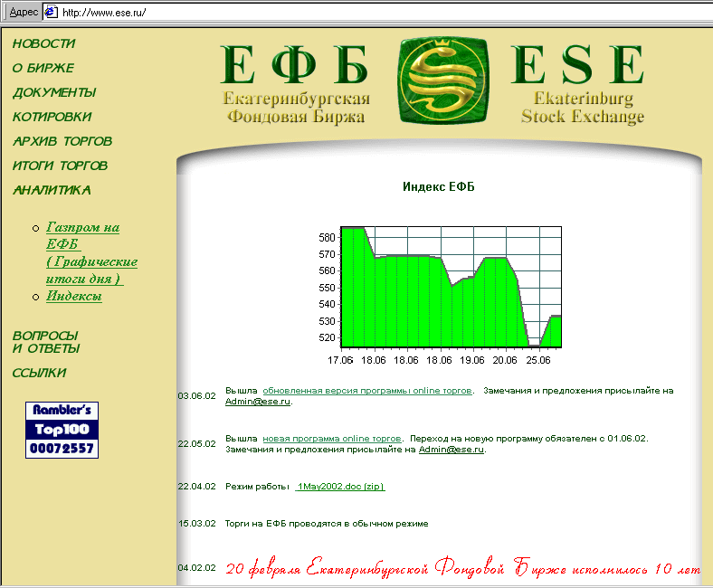Click the Адрес label of address bar
The width and height of the screenshot is (713, 588).
tap(24, 13)
